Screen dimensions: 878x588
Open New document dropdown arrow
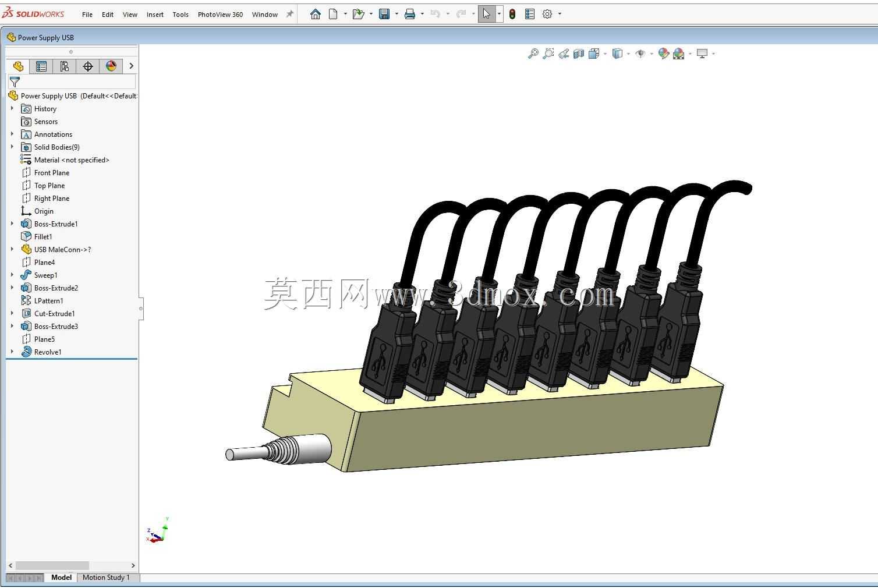tap(345, 14)
